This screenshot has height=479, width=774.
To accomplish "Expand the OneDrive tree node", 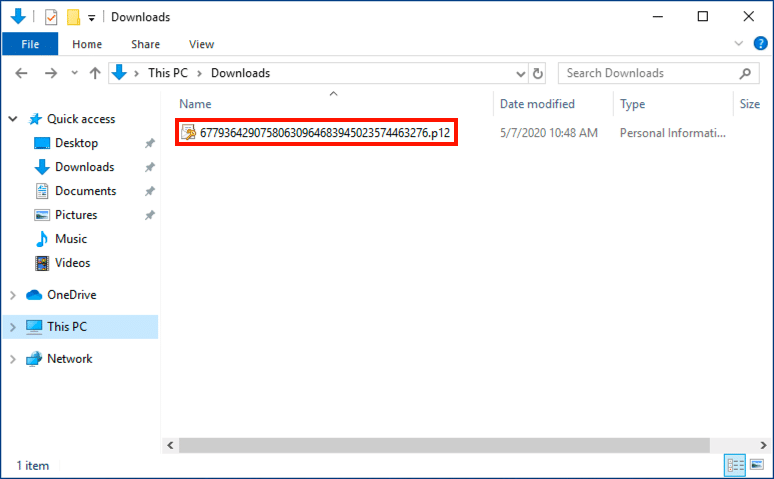I will point(13,295).
